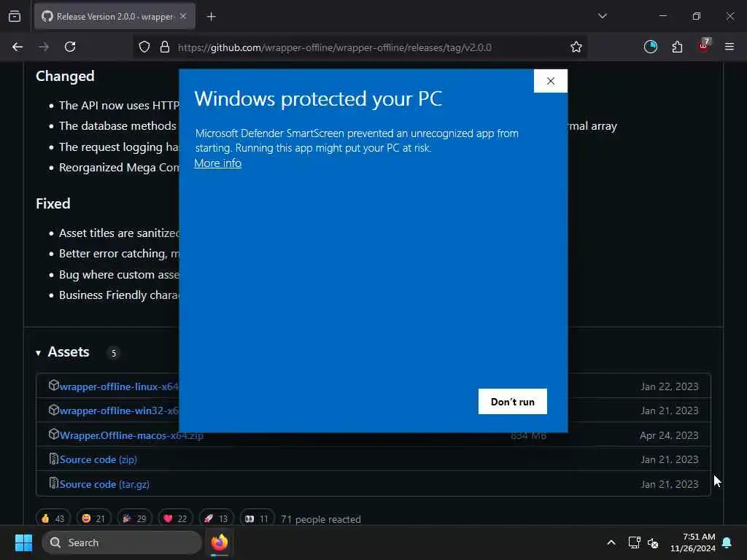
Task: Click the list all tabs chevron
Action: coord(603,16)
